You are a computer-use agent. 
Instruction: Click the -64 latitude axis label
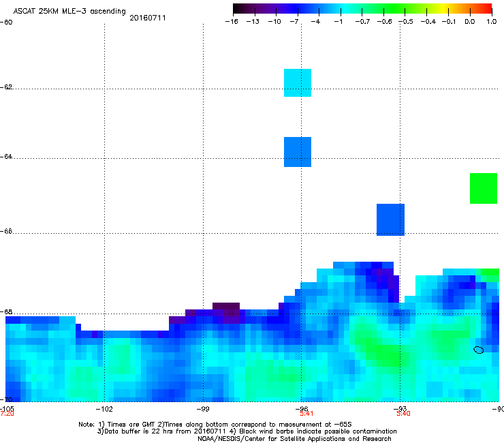click(6, 156)
